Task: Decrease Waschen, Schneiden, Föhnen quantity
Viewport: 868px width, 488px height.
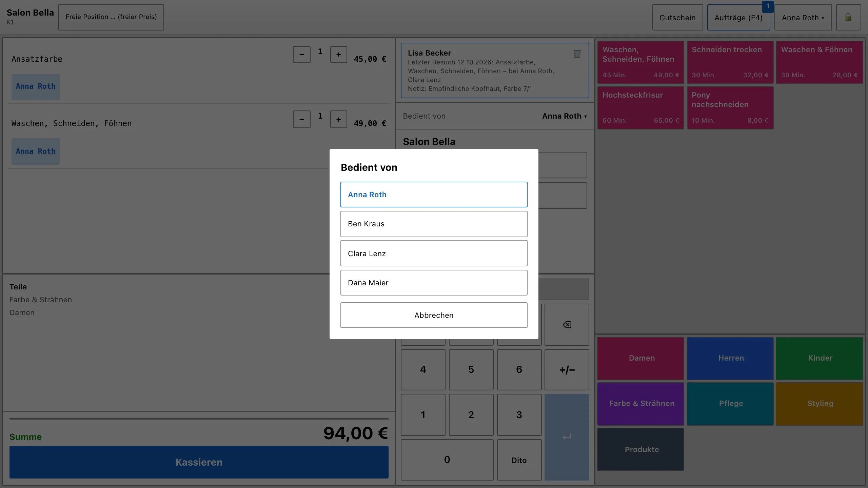Action: (x=301, y=119)
